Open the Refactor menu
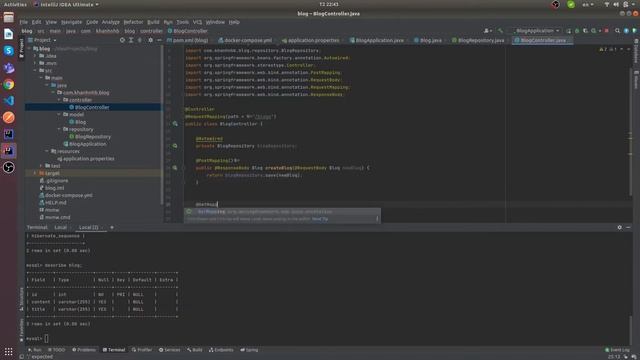 coord(133,22)
